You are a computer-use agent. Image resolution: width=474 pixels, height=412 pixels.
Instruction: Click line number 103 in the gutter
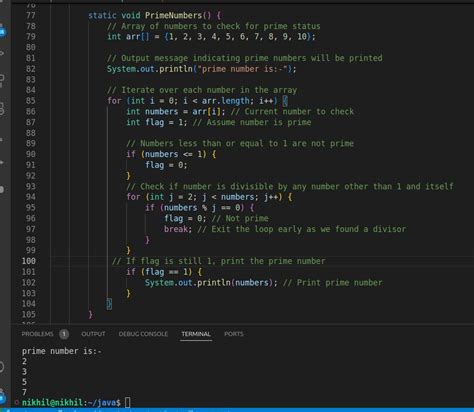[29, 293]
